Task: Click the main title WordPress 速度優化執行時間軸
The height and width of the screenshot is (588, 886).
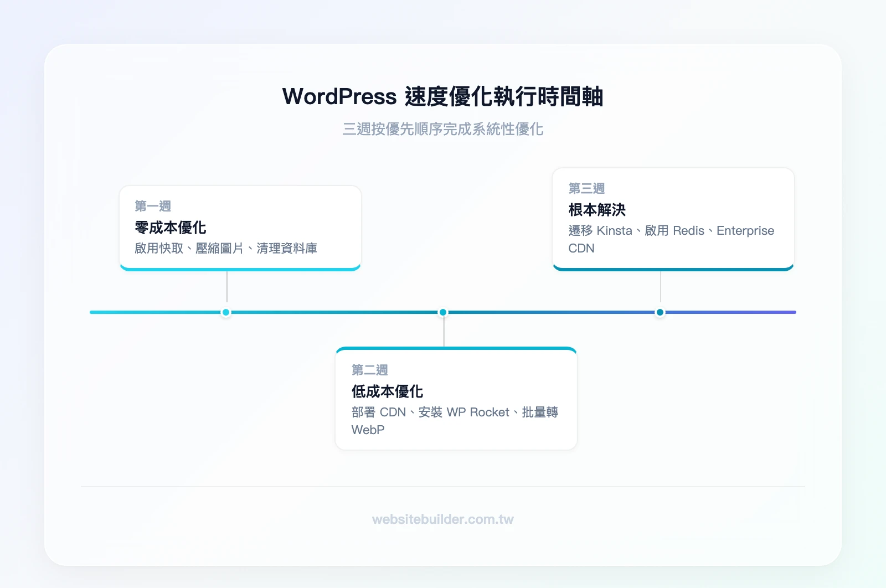Action: [442, 96]
